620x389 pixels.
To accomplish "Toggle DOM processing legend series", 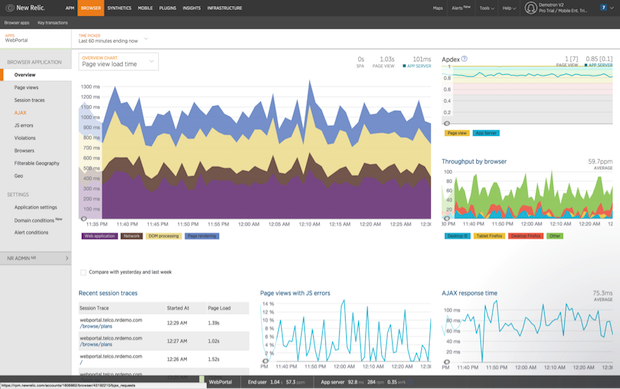I will (x=164, y=236).
